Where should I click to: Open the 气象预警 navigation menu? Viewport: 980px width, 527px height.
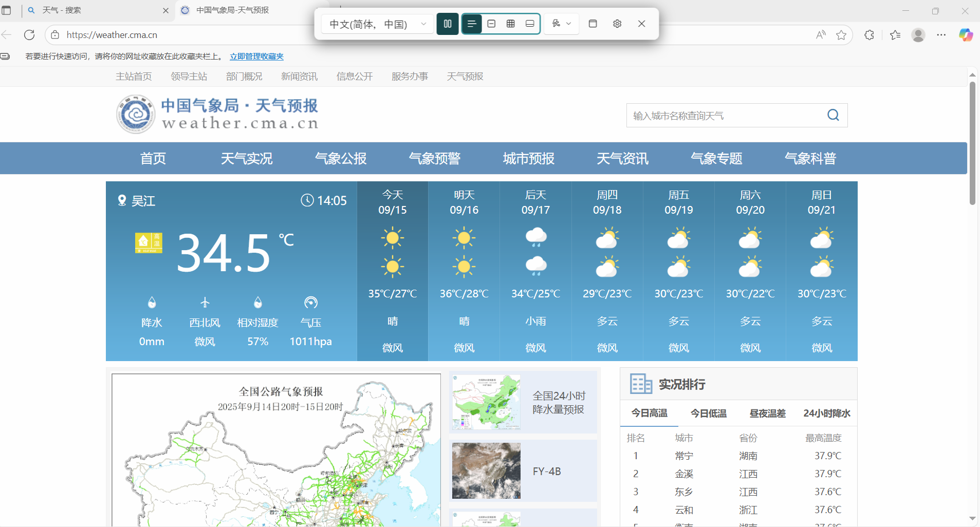tap(434, 158)
